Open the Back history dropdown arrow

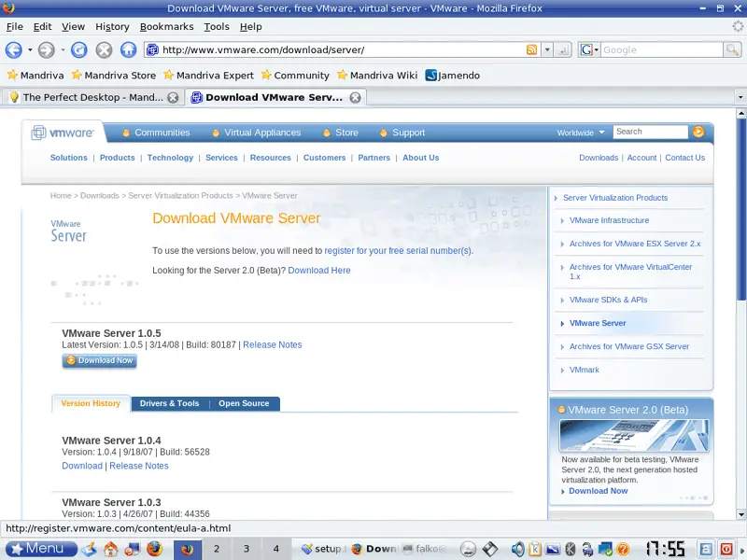(30, 49)
